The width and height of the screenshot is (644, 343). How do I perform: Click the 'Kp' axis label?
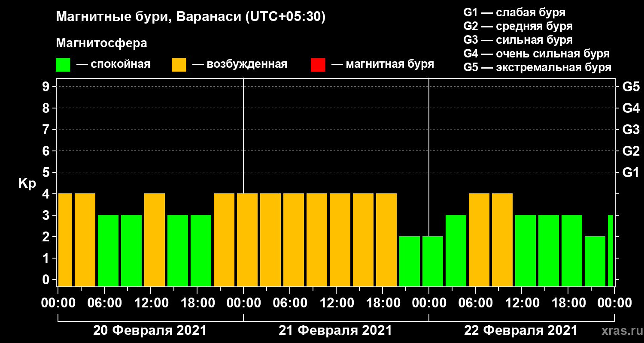click(x=27, y=183)
